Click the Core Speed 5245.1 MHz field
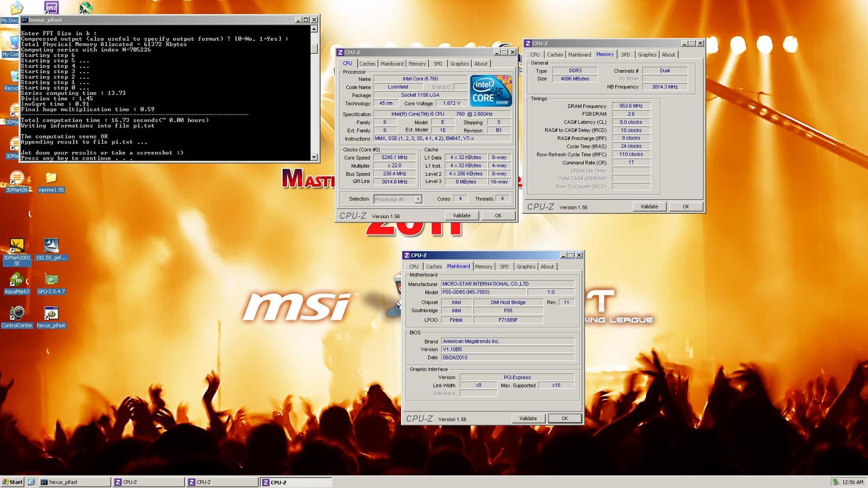 (x=394, y=157)
